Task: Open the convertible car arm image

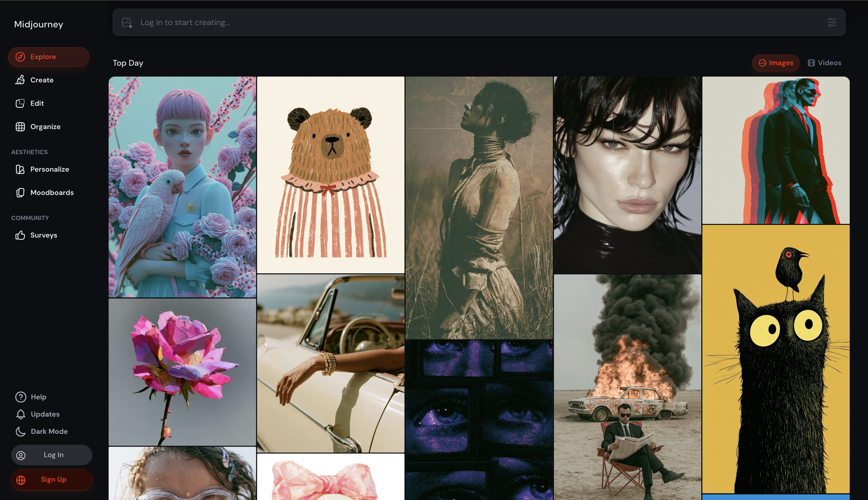Action: (x=331, y=363)
